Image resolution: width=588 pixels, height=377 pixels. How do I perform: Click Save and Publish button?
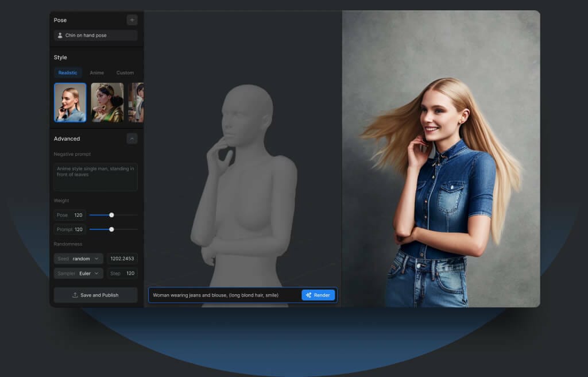pos(96,295)
